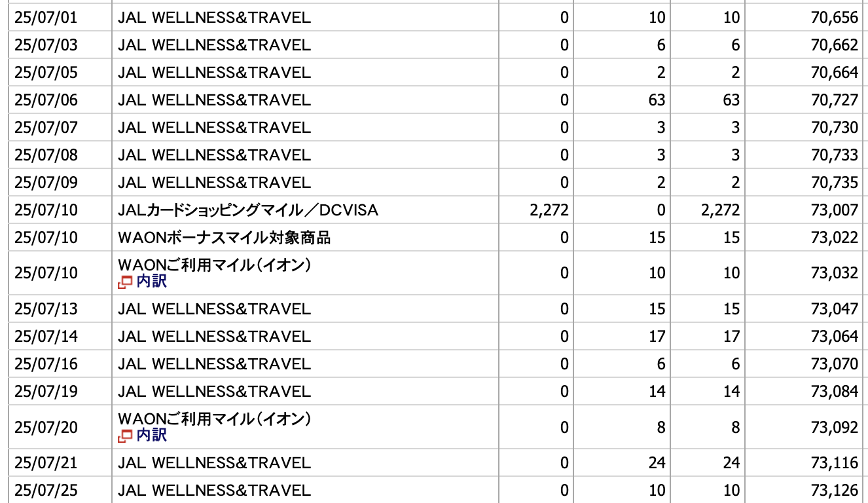Open the 内訳 popup icon for 25/07/20

point(124,436)
